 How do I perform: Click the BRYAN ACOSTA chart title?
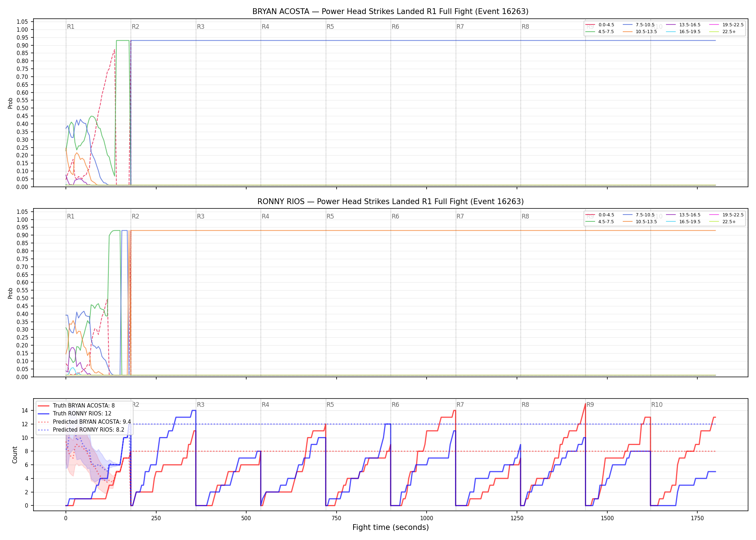coord(390,12)
